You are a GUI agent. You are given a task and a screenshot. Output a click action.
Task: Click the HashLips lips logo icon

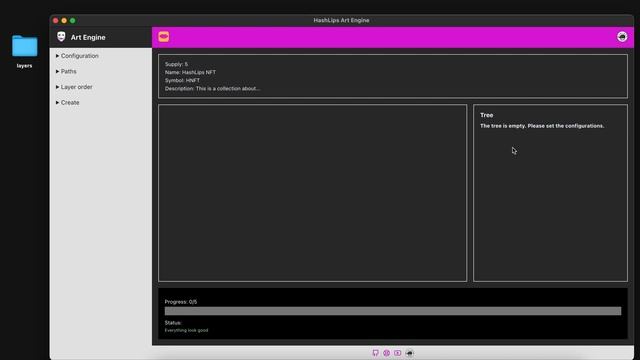[x=164, y=37]
